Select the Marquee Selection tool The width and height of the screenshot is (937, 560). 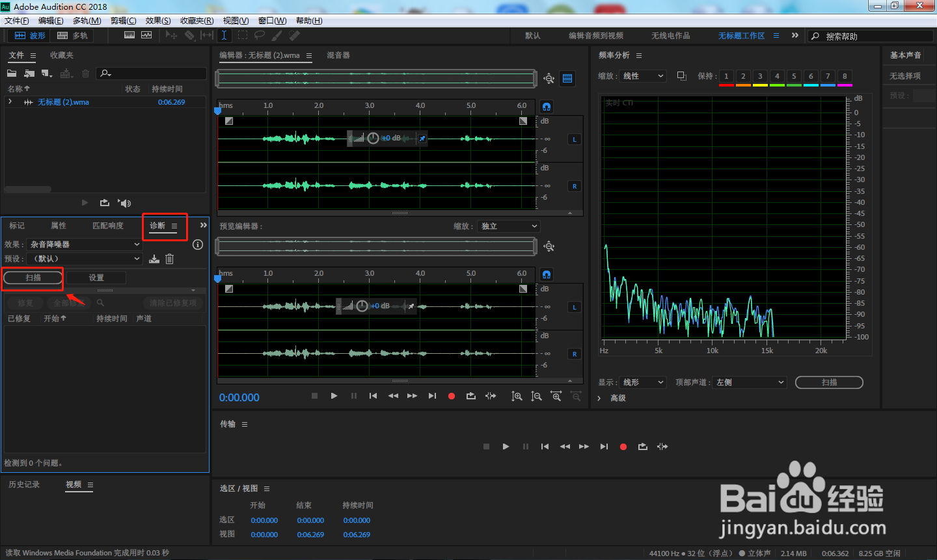(243, 35)
